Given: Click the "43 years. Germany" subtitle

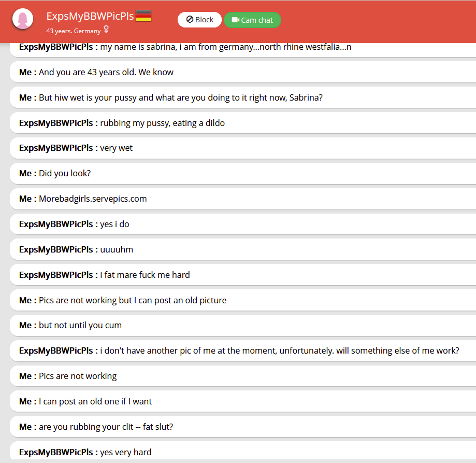Looking at the screenshot, I should (x=73, y=31).
